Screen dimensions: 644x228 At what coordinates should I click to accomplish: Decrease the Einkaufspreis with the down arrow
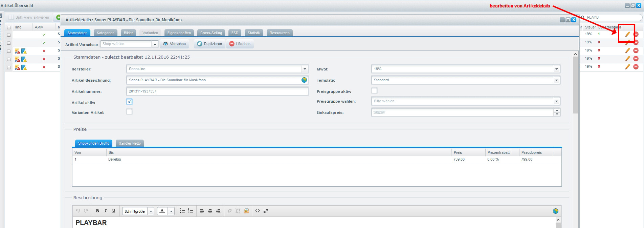click(x=557, y=114)
